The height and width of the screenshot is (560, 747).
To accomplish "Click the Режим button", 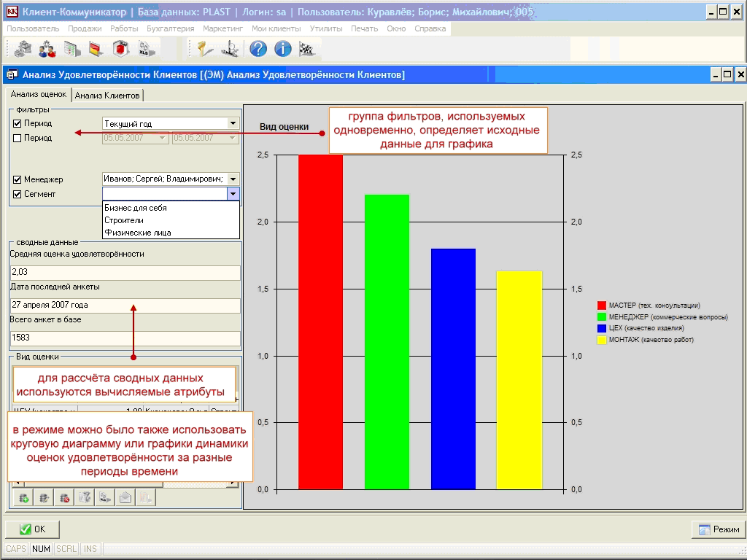I will click(719, 529).
